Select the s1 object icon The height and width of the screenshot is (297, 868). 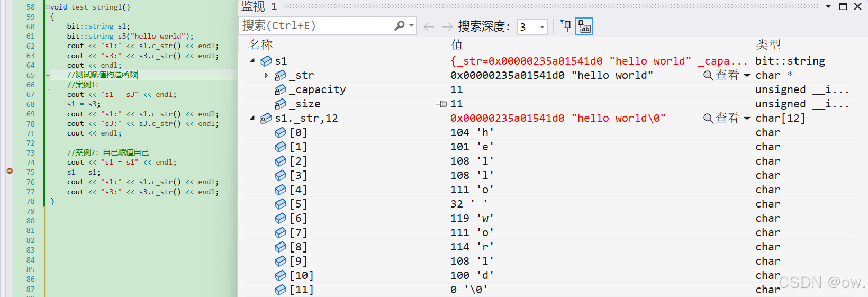[266, 61]
